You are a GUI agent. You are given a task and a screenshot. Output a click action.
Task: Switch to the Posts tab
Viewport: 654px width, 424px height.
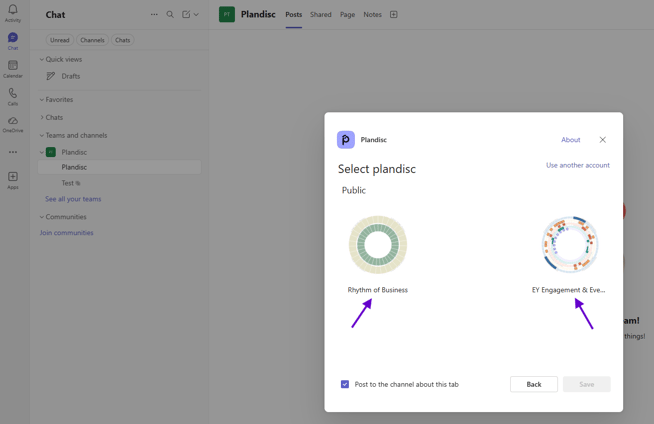click(x=294, y=15)
